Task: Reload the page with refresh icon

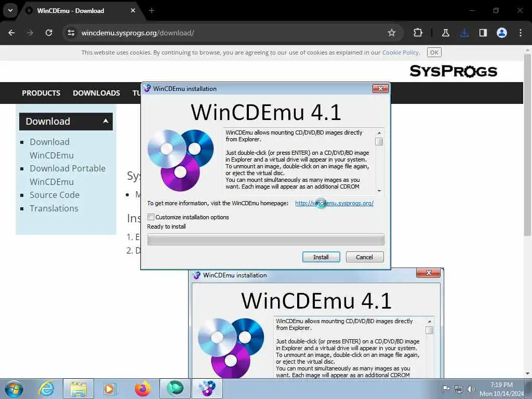Action: 49,33
